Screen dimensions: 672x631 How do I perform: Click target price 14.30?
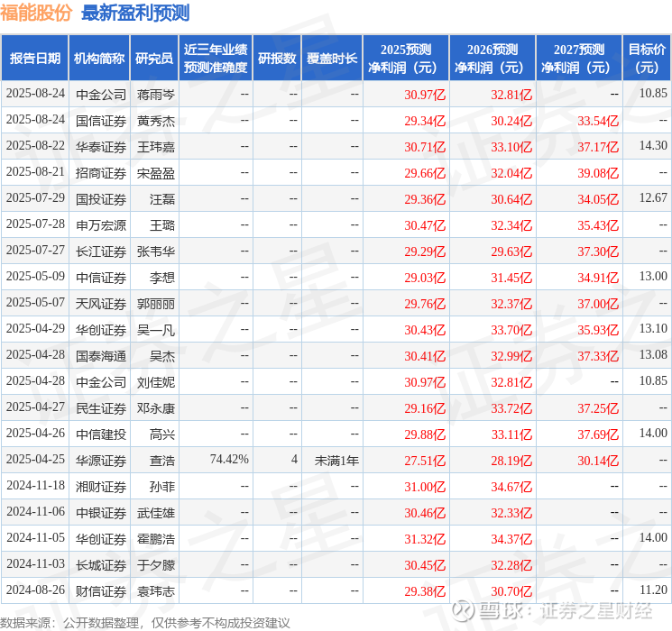[x=653, y=146]
